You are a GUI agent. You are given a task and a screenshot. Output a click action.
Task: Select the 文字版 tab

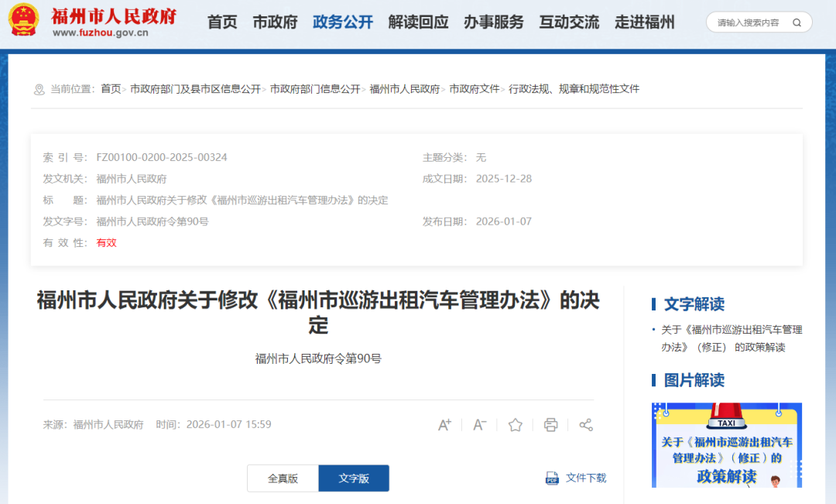[x=354, y=478]
